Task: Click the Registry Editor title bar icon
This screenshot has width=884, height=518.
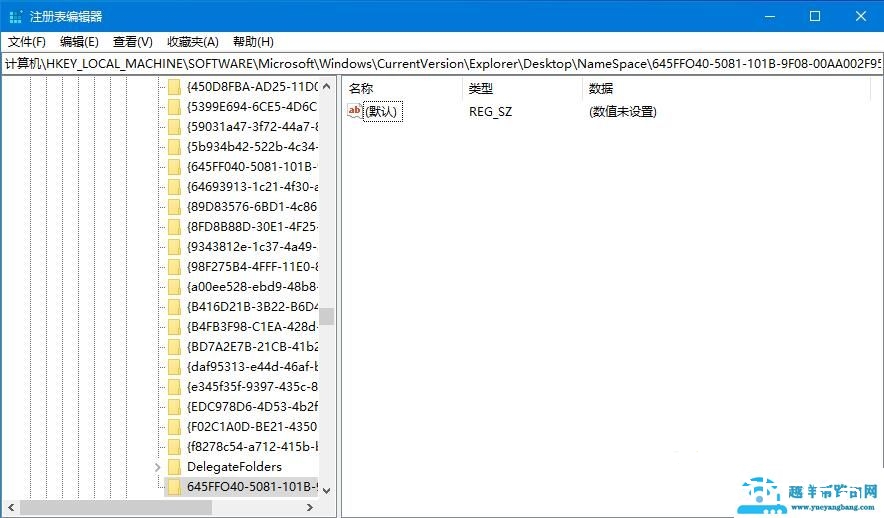Action: [x=16, y=16]
